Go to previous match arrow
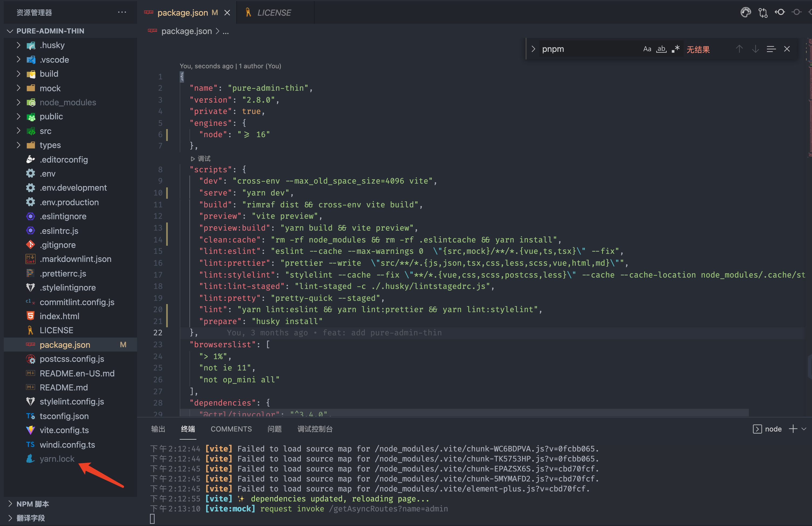 click(x=739, y=49)
